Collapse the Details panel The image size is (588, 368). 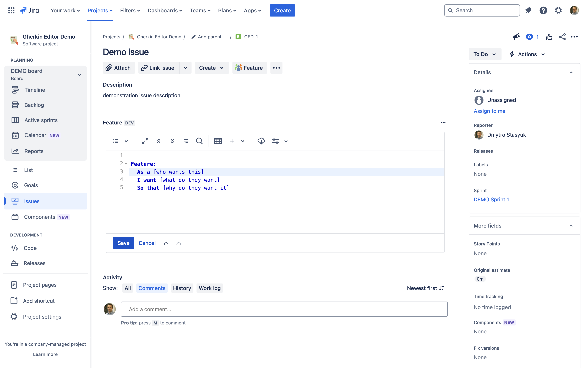(x=571, y=72)
